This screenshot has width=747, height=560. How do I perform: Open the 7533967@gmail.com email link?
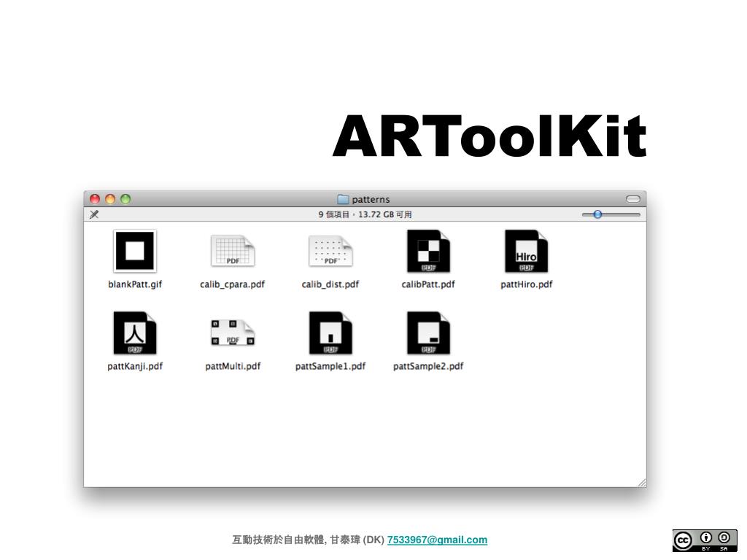437,540
